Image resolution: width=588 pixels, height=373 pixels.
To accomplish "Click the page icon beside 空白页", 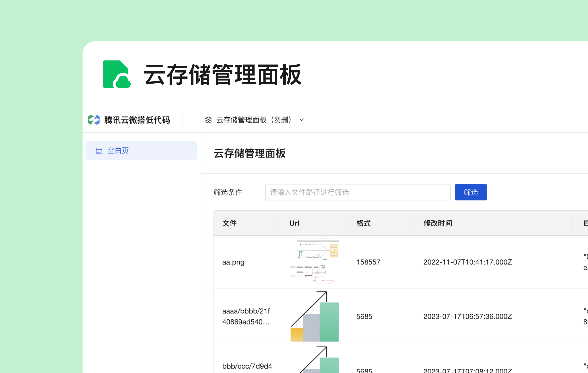I will [x=99, y=151].
